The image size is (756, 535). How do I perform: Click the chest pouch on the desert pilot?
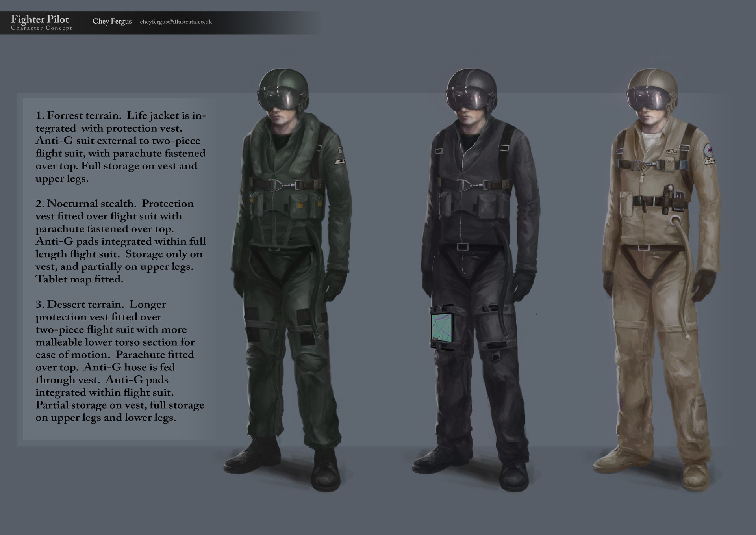point(671,165)
